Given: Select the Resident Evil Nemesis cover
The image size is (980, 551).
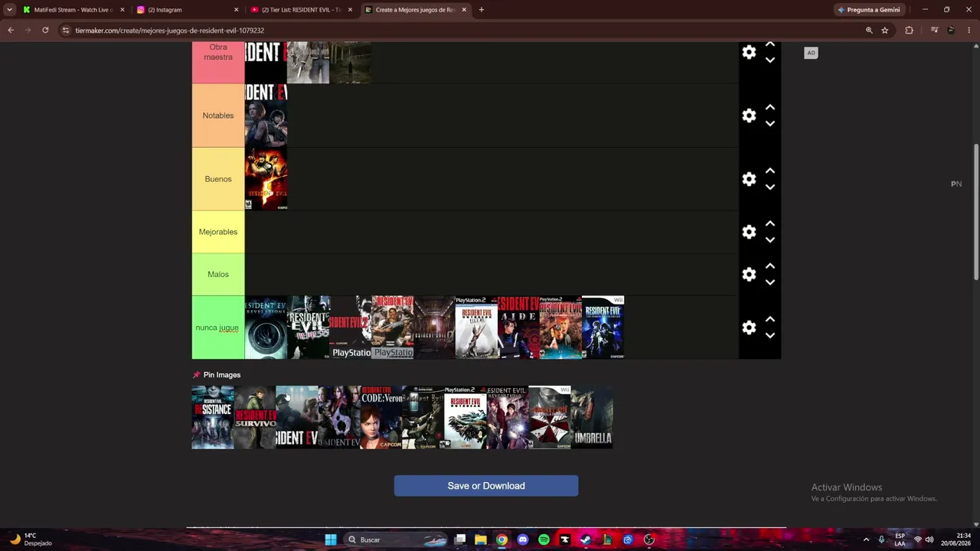Looking at the screenshot, I should click(x=308, y=328).
